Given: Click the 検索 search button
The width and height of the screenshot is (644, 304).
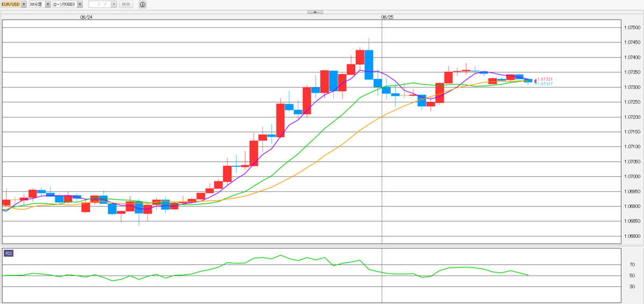Looking at the screenshot, I should [126, 4].
